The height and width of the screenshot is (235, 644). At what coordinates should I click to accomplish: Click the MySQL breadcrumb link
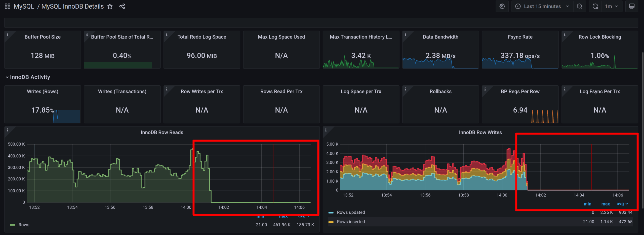pyautogui.click(x=24, y=6)
